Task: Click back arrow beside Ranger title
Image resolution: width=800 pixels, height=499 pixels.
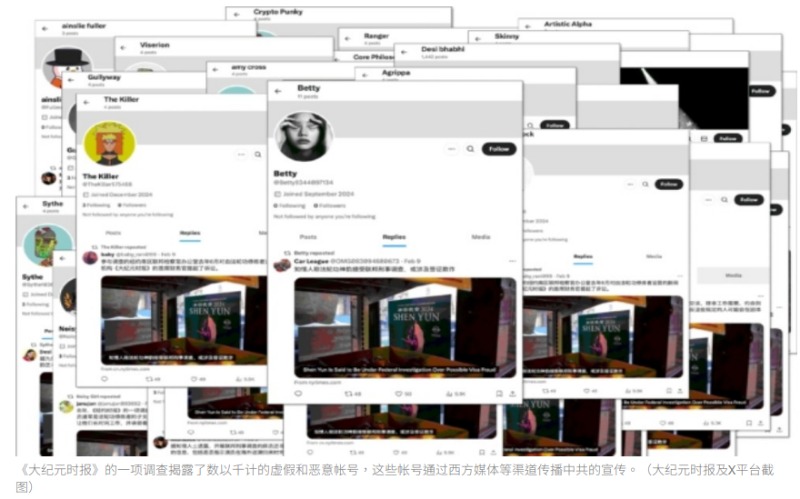Action: (x=347, y=39)
